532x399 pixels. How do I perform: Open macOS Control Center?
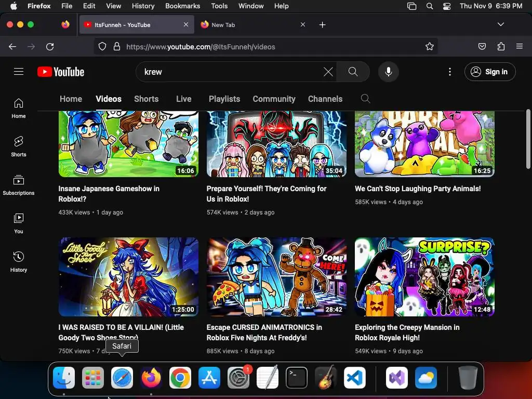[x=447, y=6]
